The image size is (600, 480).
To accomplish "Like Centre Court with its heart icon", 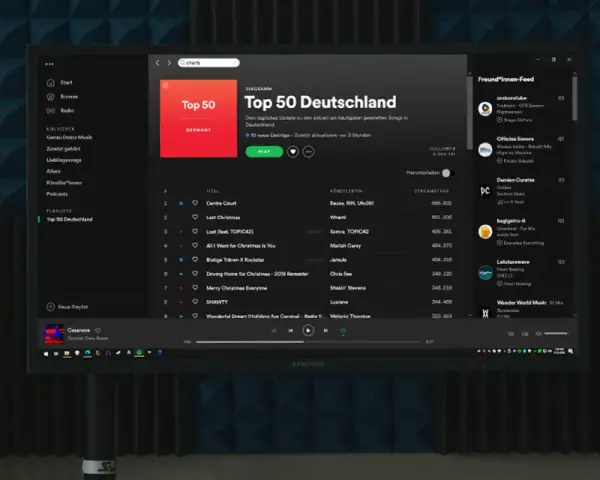I will 195,203.
